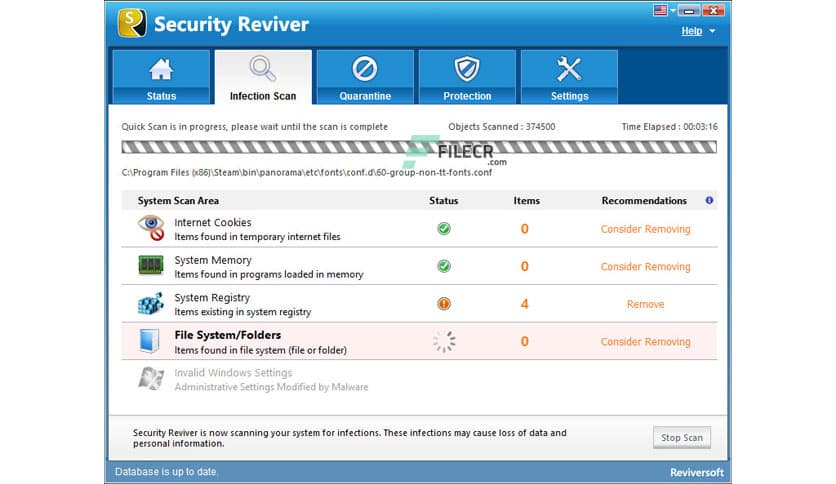
Task: Click the blue info icon beside Recommendations
Action: (x=709, y=200)
